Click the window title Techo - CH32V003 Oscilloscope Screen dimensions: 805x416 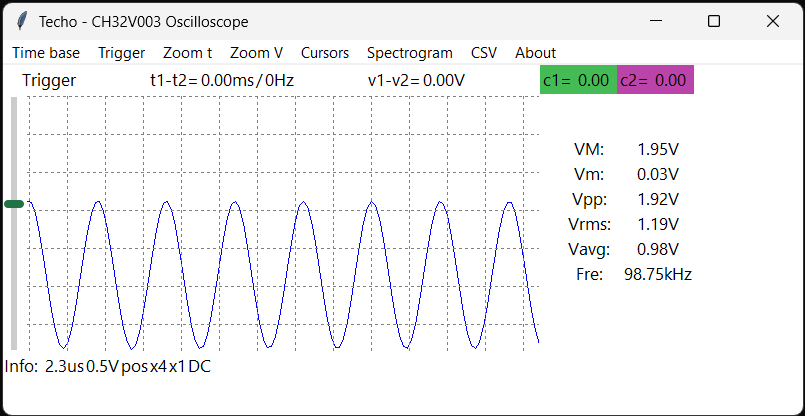144,22
